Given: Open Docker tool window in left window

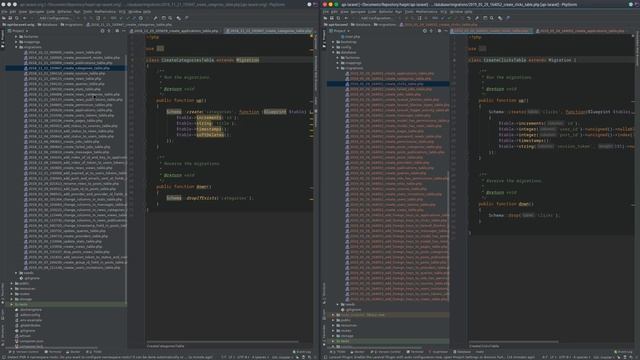Looking at the screenshot, I should click(73, 351).
